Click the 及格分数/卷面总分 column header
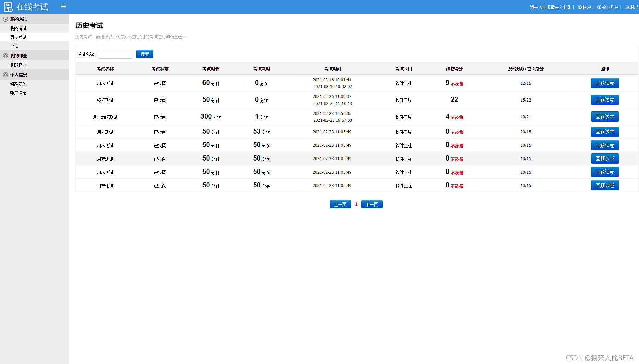This screenshot has height=364, width=639. [526, 69]
